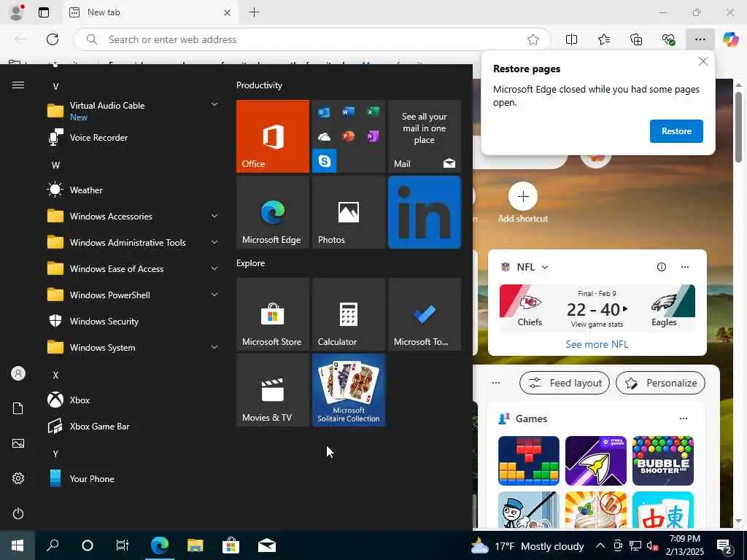Close the Restore pages popup
747x560 pixels.
point(703,61)
